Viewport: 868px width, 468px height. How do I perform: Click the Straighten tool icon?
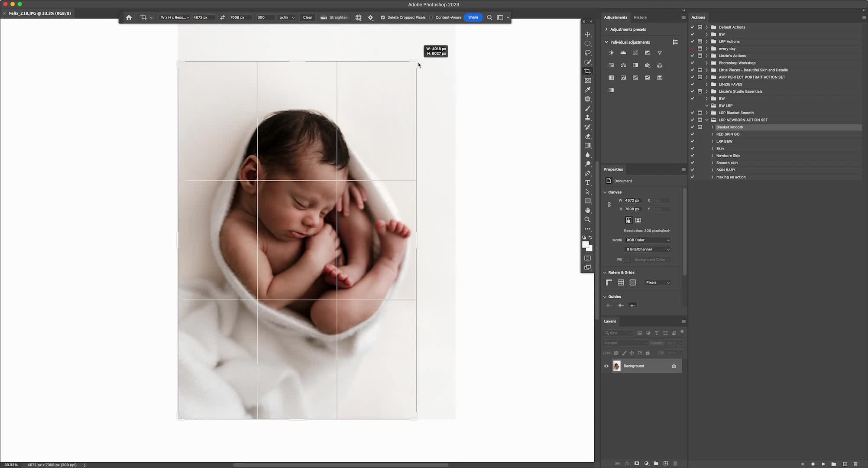point(324,17)
